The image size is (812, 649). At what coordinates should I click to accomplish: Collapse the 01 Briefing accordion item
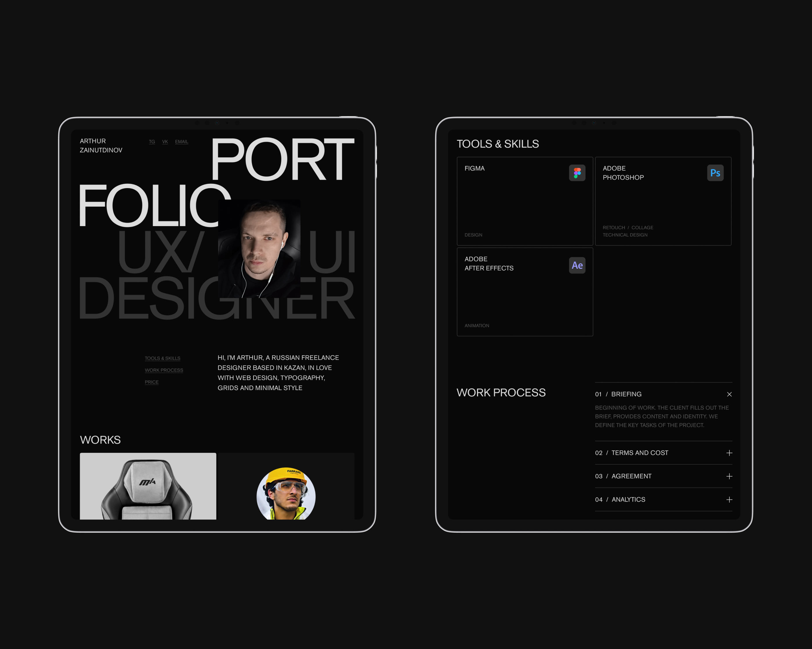tap(729, 394)
